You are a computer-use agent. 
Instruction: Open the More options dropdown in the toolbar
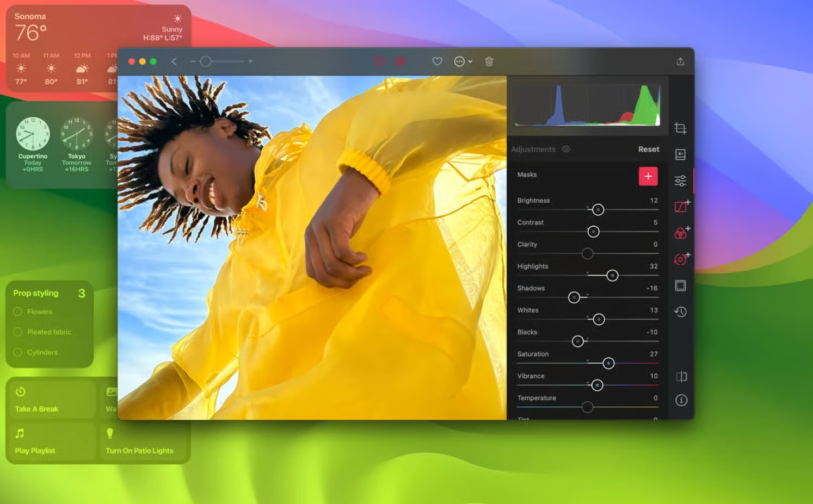(462, 61)
